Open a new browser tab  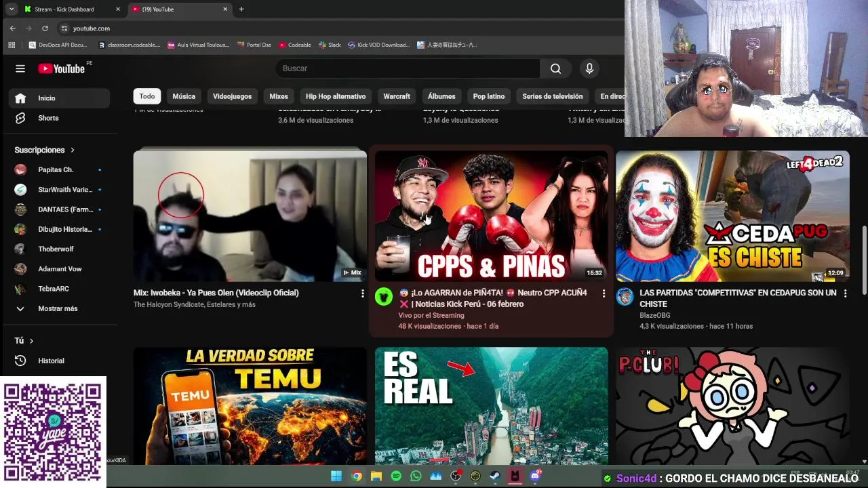coord(241,9)
